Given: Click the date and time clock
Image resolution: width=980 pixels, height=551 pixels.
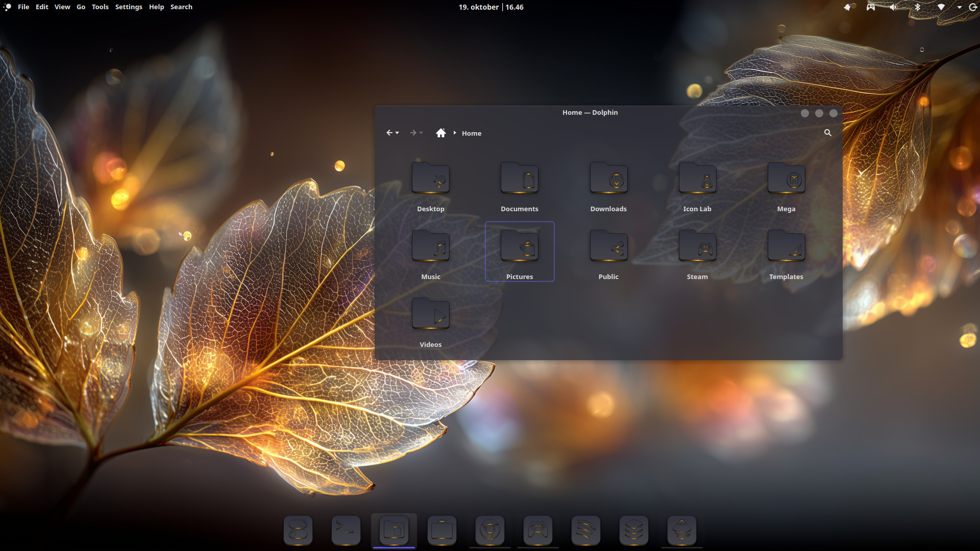Looking at the screenshot, I should 491,7.
